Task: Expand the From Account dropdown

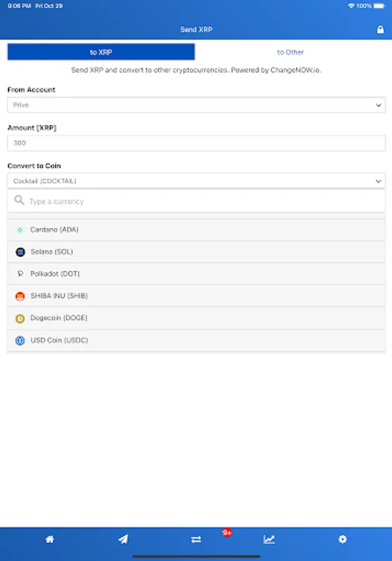Action: (x=196, y=105)
